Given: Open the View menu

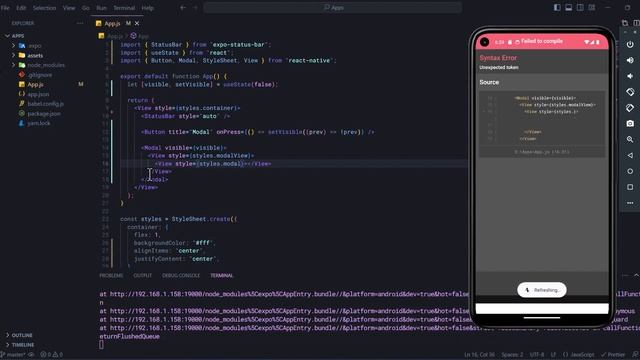Looking at the screenshot, I should (x=69, y=8).
